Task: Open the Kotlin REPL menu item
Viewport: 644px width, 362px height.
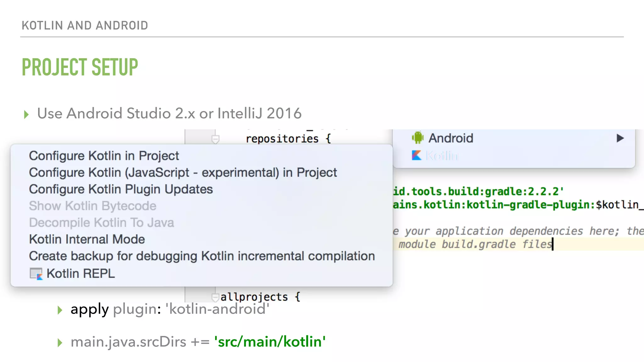Action: [80, 273]
